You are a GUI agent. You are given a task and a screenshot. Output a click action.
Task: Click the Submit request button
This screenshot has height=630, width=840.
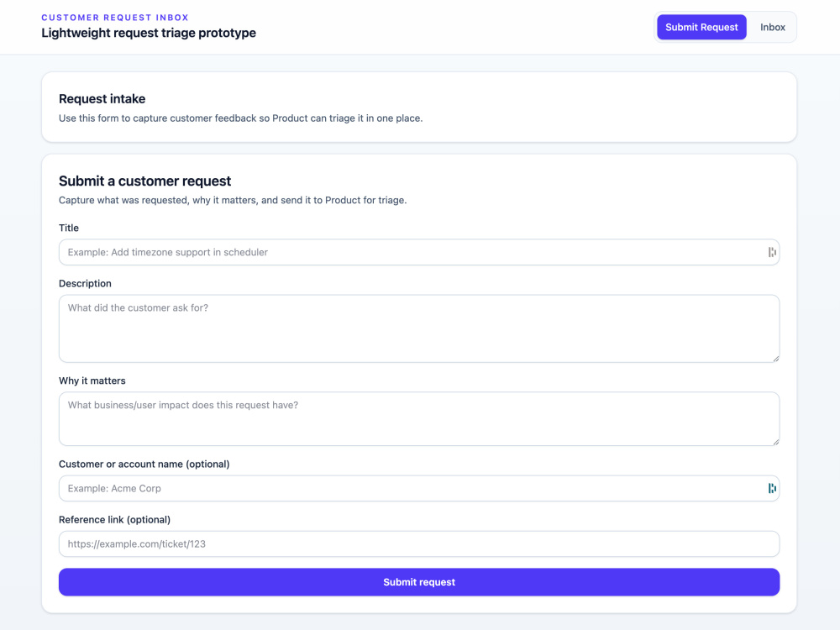pyautogui.click(x=419, y=582)
